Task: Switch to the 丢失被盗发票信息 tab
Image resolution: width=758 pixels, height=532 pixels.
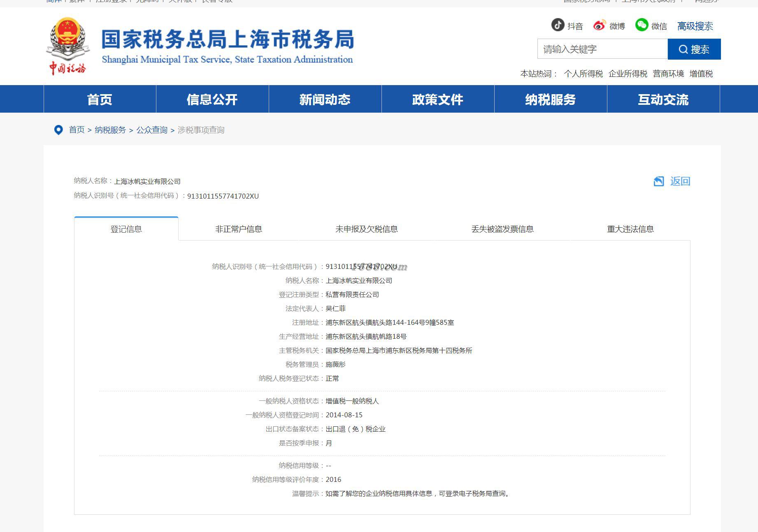Action: click(x=502, y=229)
